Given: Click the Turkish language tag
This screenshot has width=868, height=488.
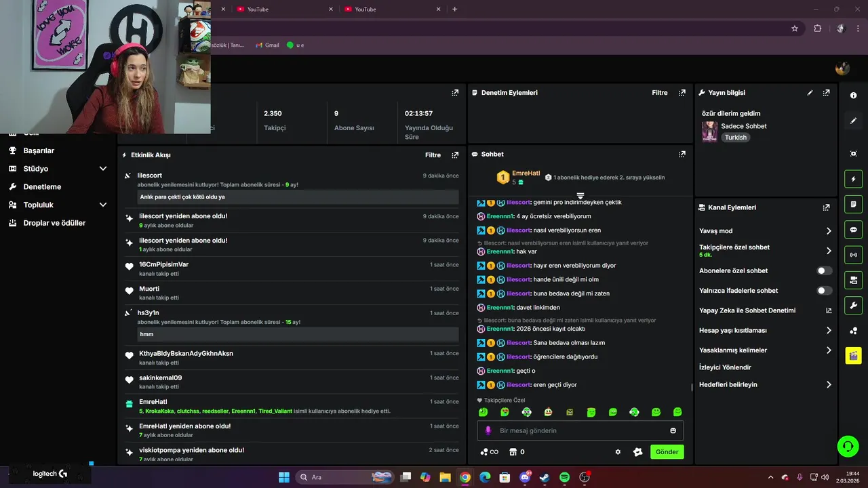Looking at the screenshot, I should [x=735, y=138].
